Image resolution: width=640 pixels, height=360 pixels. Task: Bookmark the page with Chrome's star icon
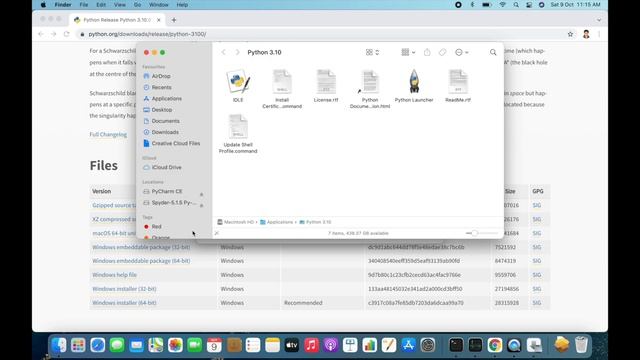point(570,34)
